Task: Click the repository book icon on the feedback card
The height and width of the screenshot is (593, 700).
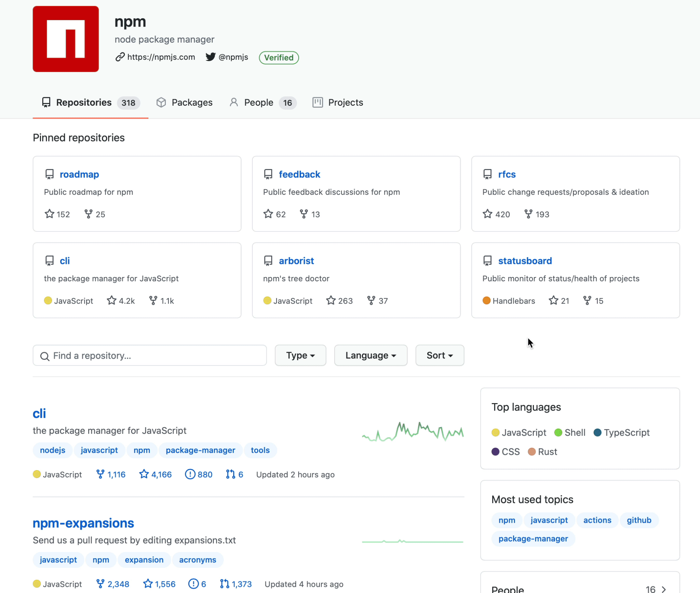Action: (x=268, y=174)
